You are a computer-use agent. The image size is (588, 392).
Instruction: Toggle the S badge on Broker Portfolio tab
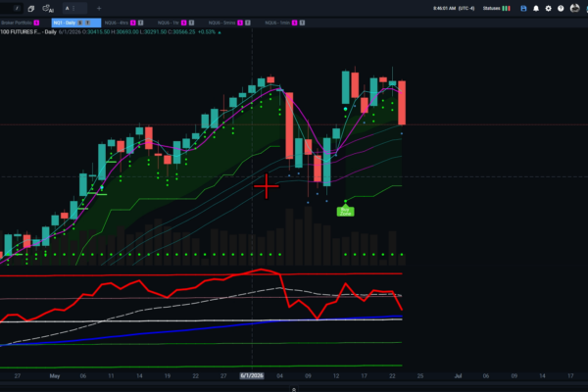coord(36,23)
